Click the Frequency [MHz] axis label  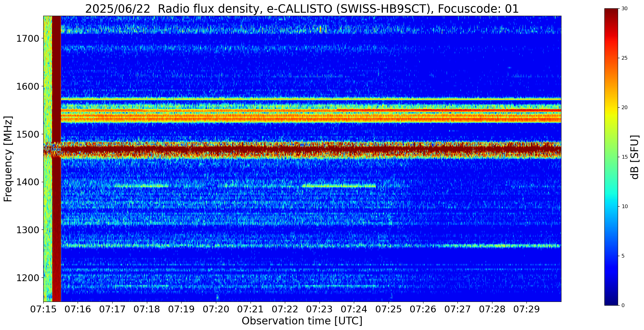click(8, 159)
